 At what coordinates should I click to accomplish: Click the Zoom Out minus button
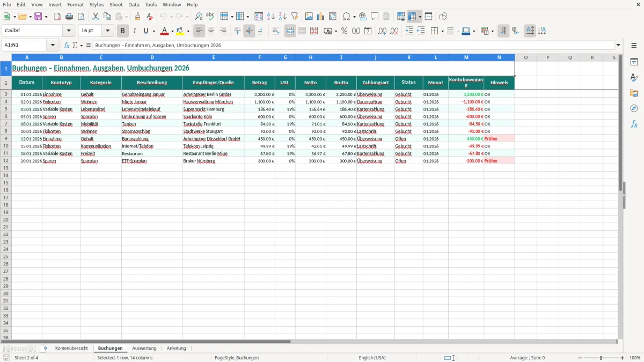(x=580, y=358)
